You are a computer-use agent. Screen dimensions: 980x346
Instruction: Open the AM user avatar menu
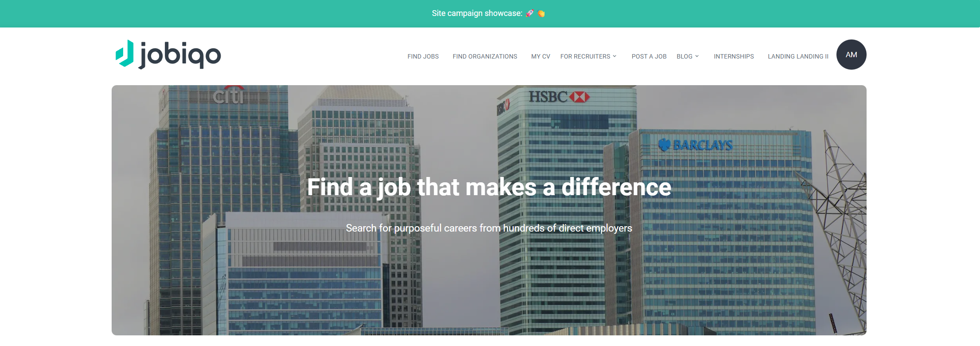[x=851, y=55]
